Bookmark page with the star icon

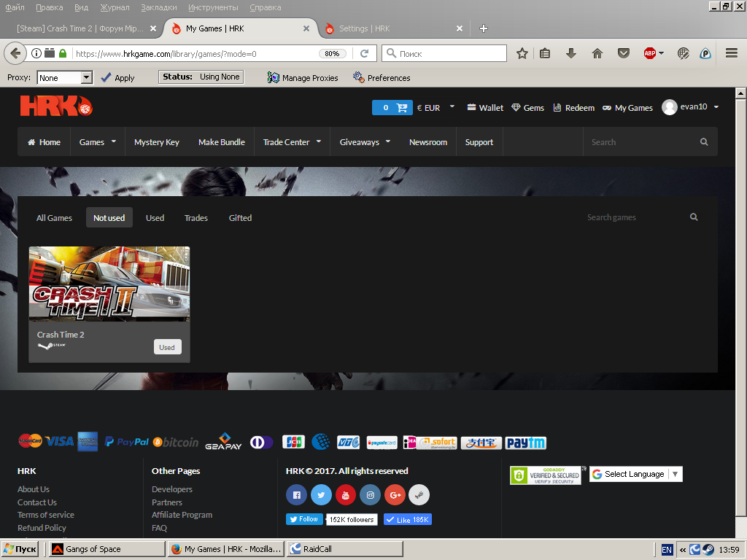522,53
